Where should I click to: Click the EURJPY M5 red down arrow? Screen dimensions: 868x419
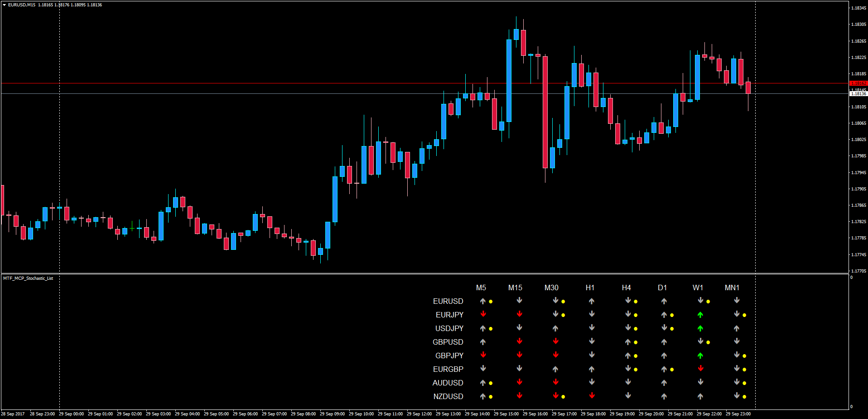click(483, 314)
